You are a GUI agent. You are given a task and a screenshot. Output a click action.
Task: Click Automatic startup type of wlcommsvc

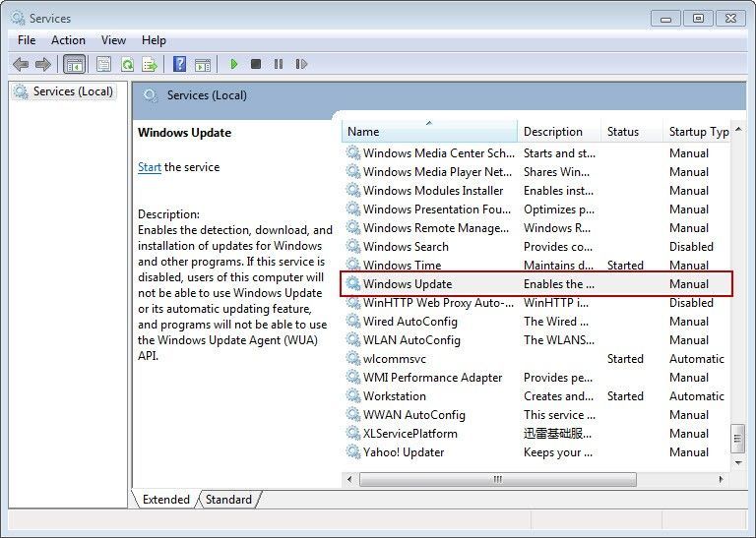click(697, 358)
